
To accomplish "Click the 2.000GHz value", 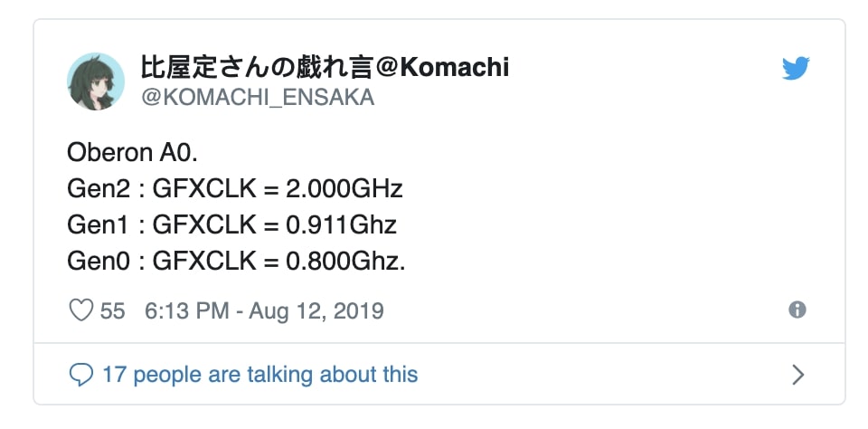I will click(344, 189).
